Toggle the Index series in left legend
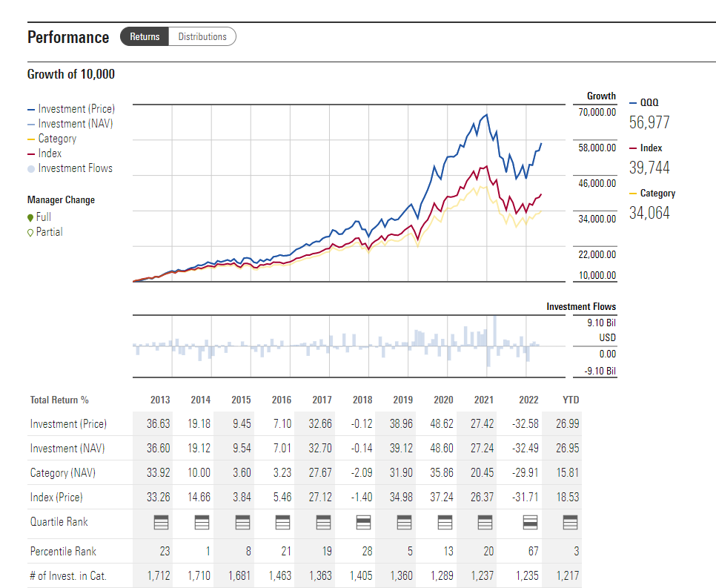 click(x=49, y=153)
